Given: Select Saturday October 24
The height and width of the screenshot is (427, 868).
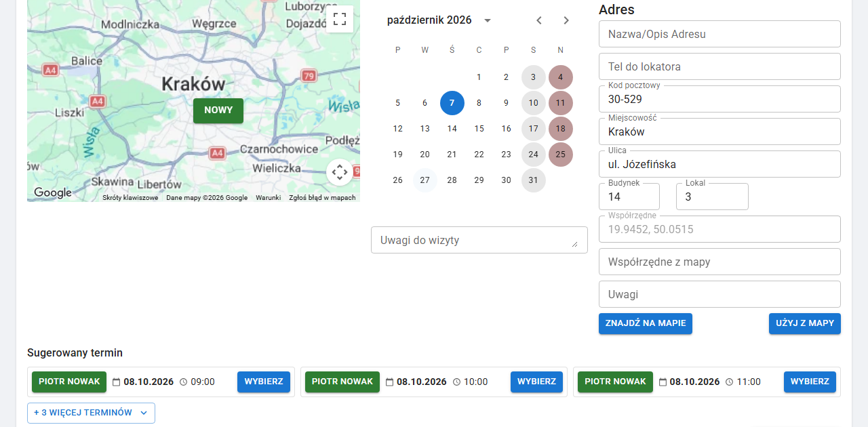Looking at the screenshot, I should (x=534, y=155).
